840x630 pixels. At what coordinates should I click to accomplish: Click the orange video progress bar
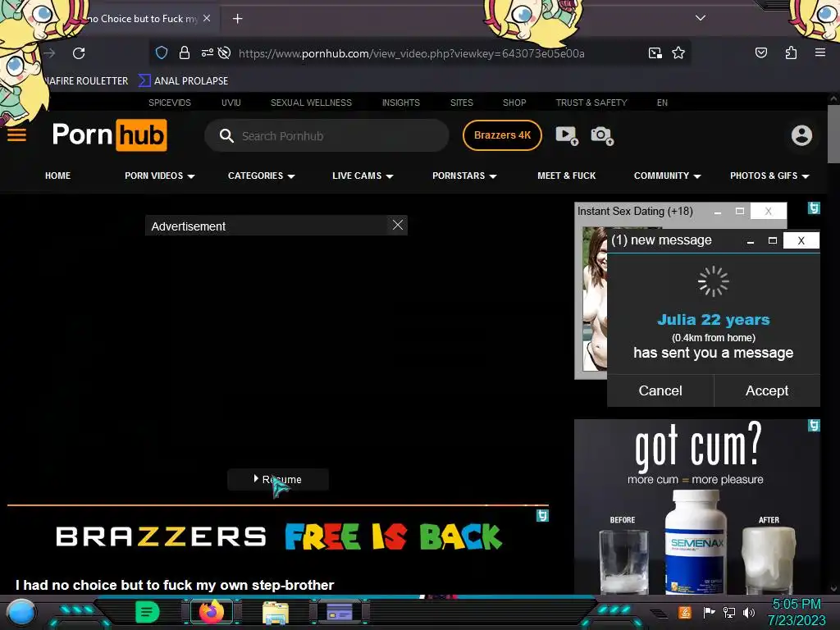[x=278, y=504]
